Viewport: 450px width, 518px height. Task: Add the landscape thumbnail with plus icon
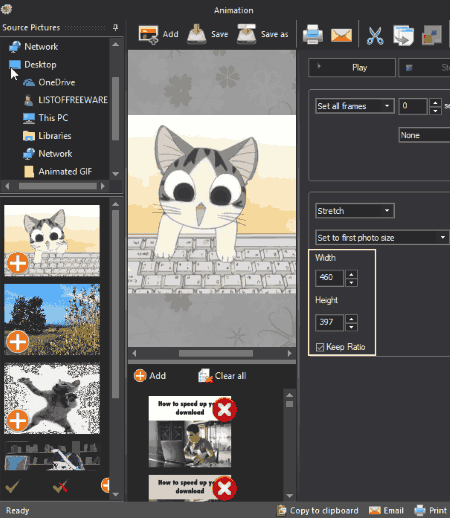point(18,341)
